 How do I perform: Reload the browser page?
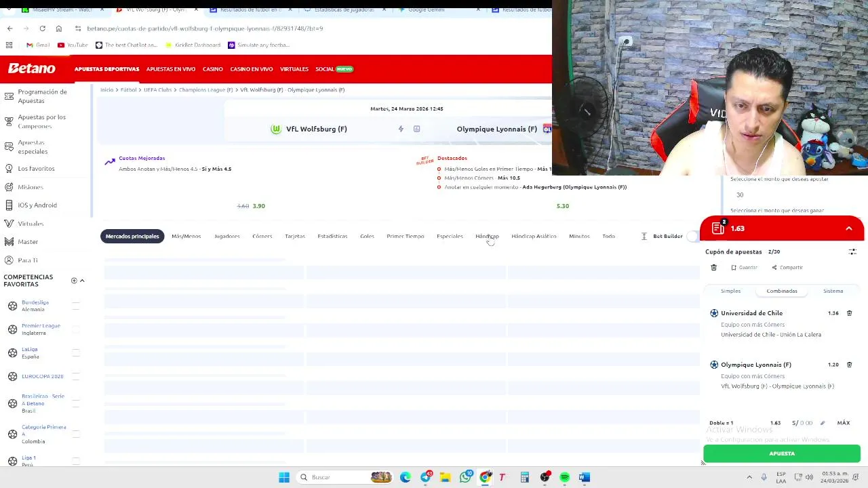coord(42,28)
